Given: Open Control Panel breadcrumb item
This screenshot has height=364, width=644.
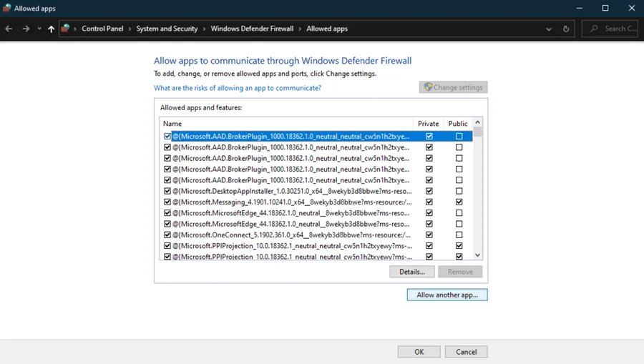Looking at the screenshot, I should pyautogui.click(x=102, y=29).
